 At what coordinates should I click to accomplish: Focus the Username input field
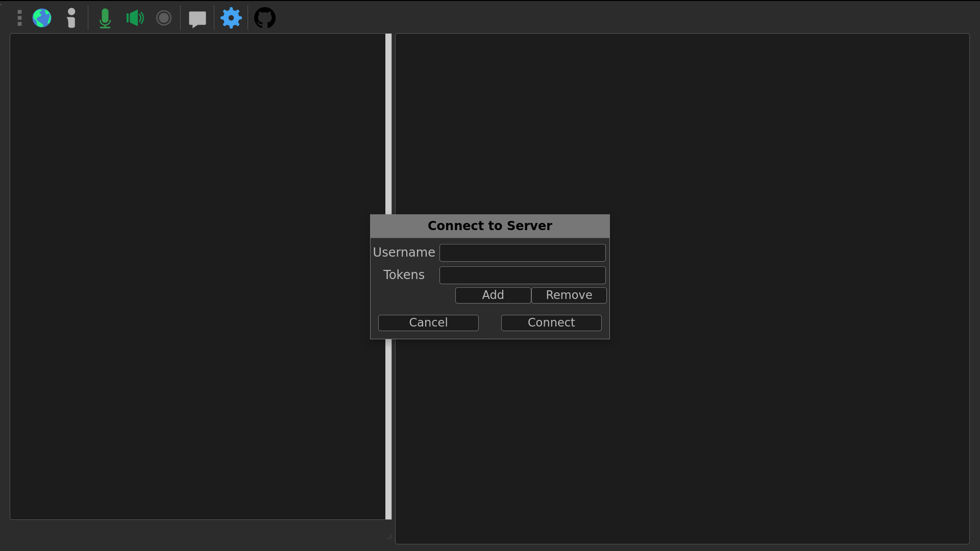(522, 253)
